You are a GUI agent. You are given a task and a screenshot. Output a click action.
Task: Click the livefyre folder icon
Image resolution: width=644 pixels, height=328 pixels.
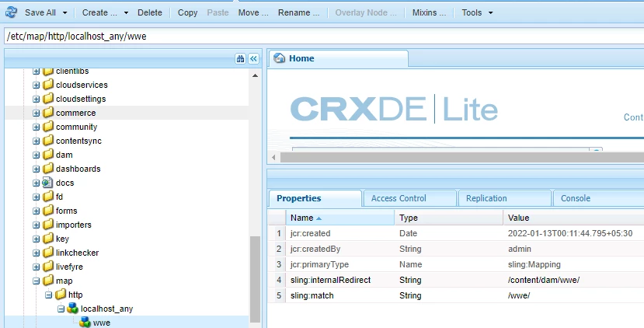(x=48, y=267)
